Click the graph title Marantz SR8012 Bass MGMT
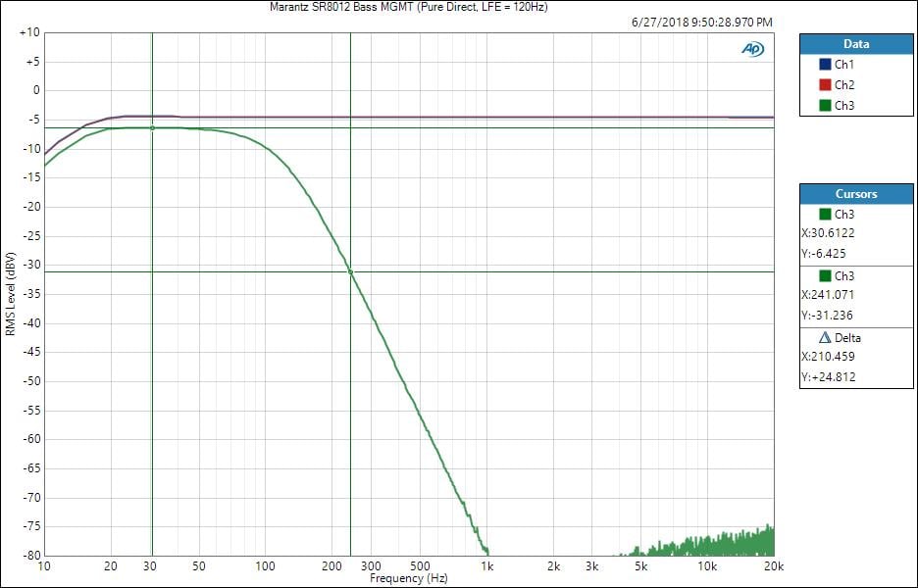The width and height of the screenshot is (918, 588). 409,7
